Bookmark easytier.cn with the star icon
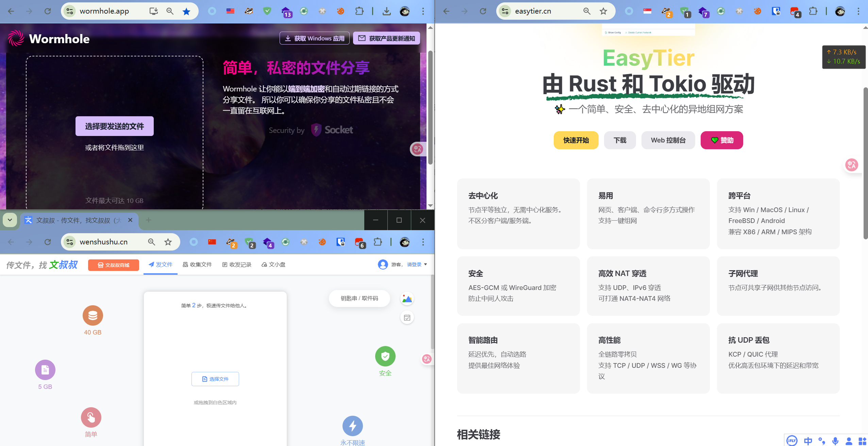 pos(603,11)
